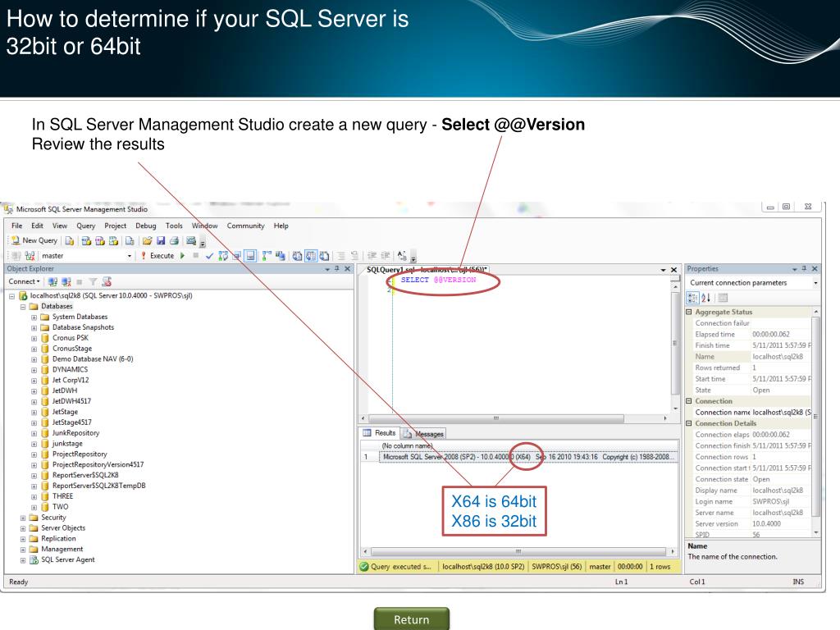
Task: Switch to the Messages tab
Action: 424,434
